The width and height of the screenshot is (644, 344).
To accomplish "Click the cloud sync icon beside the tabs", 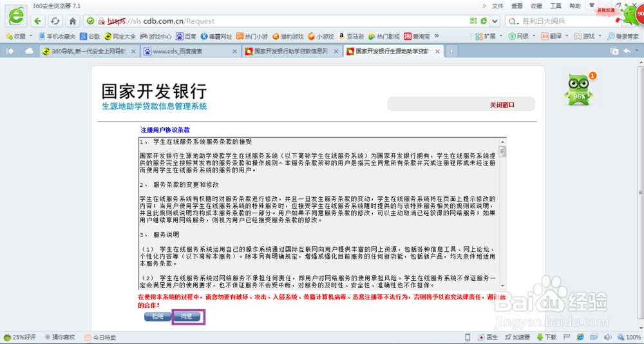I will [x=29, y=51].
